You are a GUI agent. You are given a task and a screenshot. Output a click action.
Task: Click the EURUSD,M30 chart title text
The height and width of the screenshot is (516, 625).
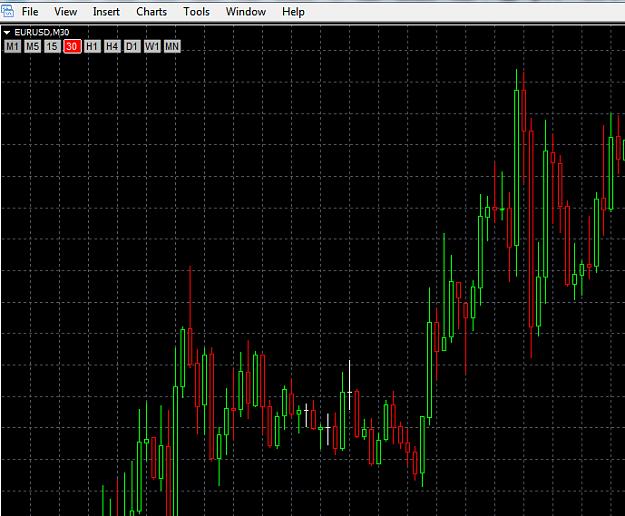41,32
